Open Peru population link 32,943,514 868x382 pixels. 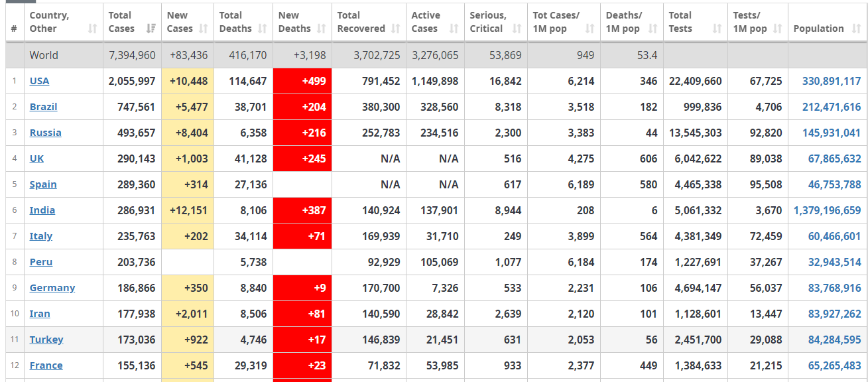(x=834, y=262)
